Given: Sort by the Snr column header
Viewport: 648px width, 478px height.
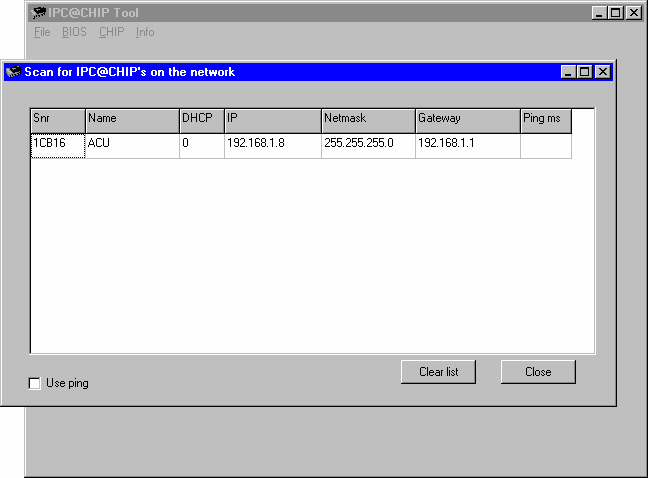Looking at the screenshot, I should [x=58, y=119].
